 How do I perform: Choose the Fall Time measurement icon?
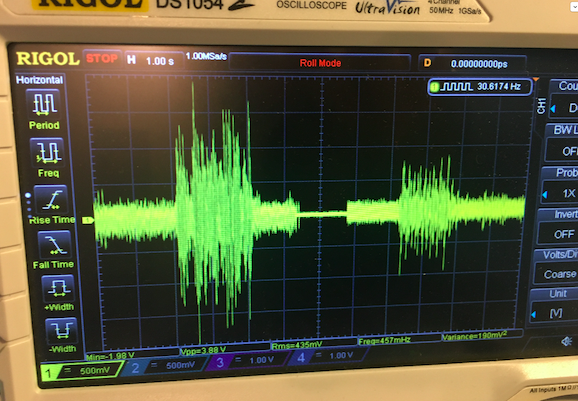coord(55,244)
